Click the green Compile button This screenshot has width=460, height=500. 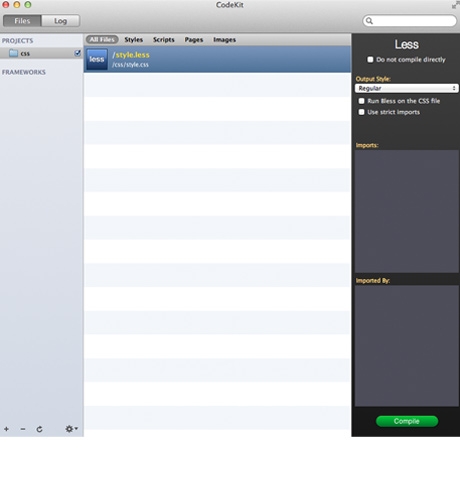(407, 421)
